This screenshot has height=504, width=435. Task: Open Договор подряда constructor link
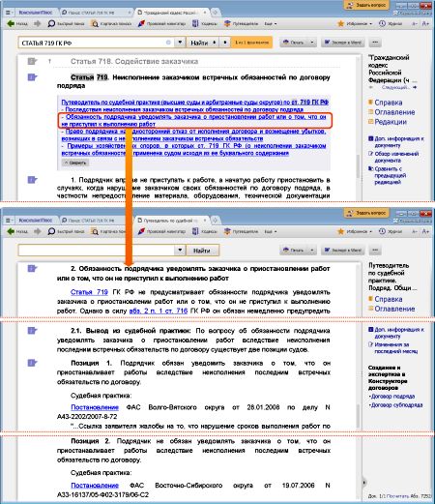pyautogui.click(x=392, y=396)
